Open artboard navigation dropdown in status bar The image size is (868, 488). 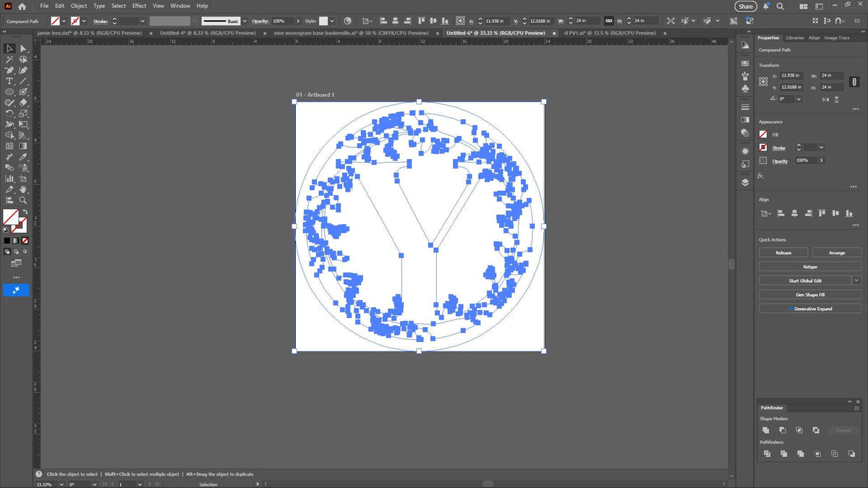[140, 484]
